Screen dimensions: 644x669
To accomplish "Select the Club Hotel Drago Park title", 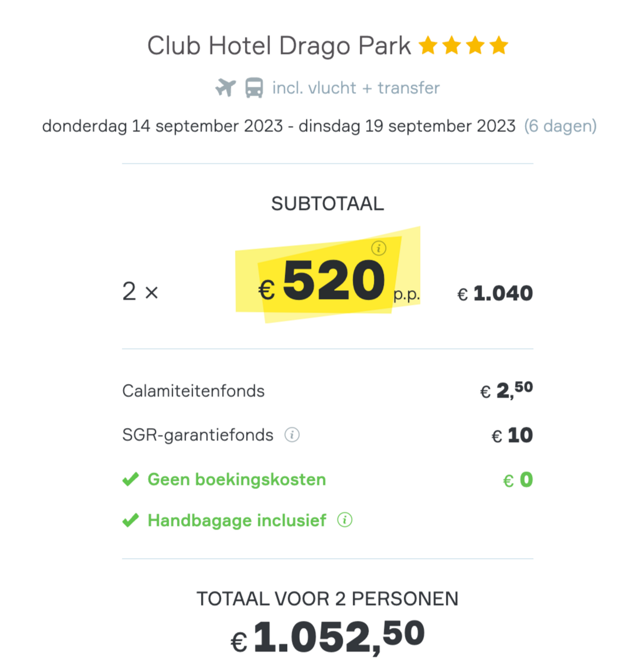I will click(279, 46).
